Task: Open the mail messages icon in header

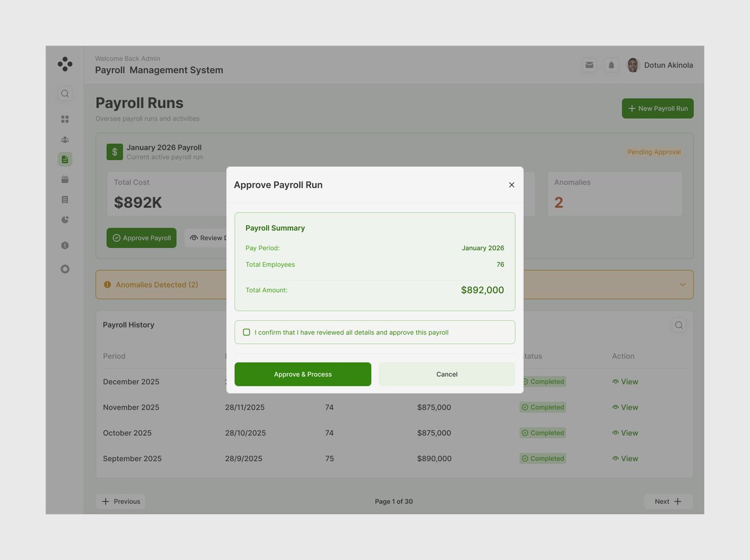Action: click(x=589, y=65)
